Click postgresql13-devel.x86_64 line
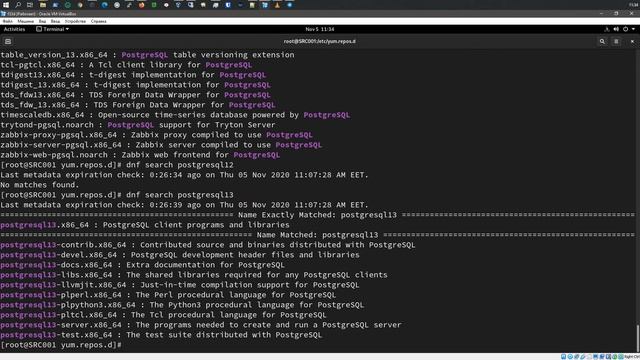 point(180,255)
